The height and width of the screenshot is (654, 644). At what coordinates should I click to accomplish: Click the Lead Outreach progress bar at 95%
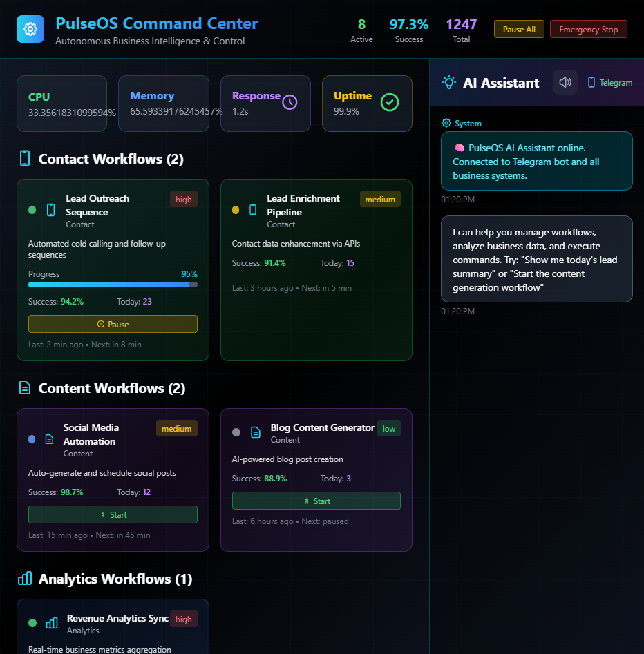(113, 285)
